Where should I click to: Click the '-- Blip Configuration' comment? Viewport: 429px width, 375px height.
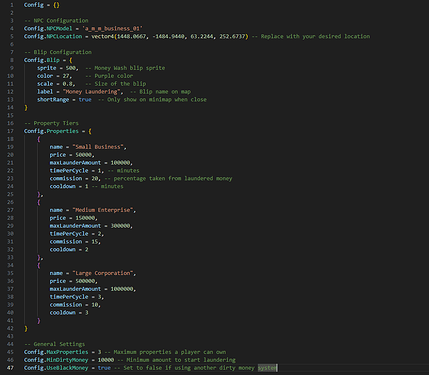pos(58,52)
